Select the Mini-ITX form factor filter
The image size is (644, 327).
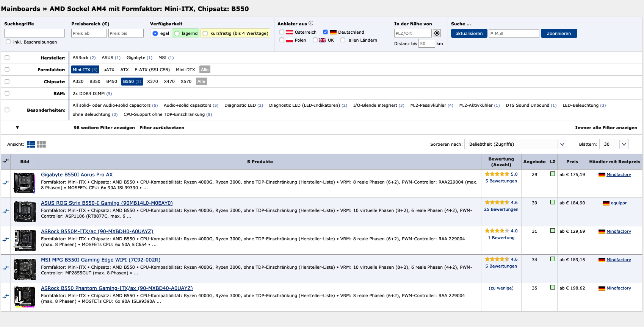pyautogui.click(x=85, y=70)
